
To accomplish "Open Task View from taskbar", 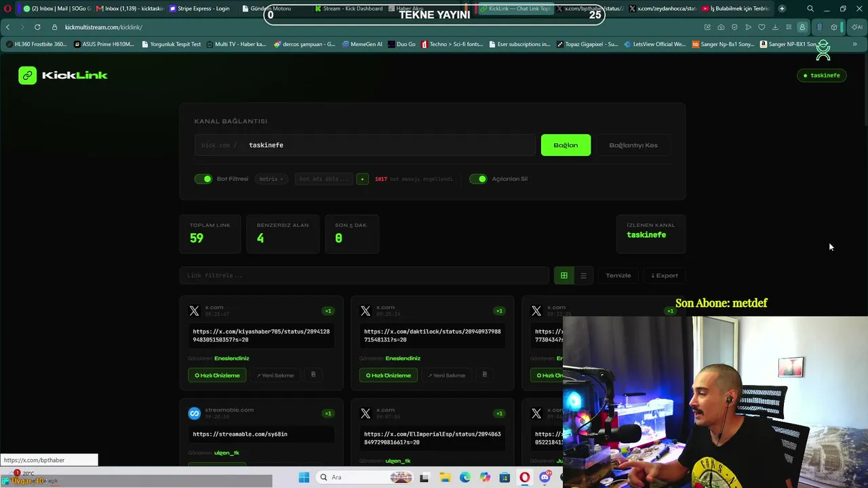I will click(x=424, y=477).
